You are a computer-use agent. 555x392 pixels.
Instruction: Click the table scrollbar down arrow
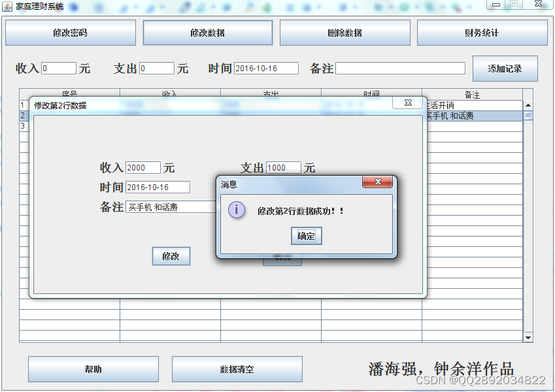coord(528,336)
